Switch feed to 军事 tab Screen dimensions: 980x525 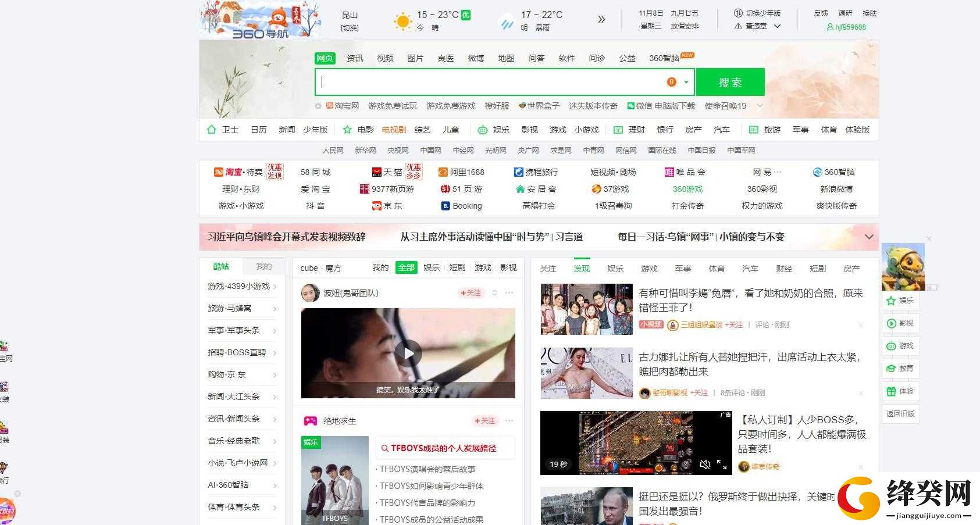coord(683,269)
